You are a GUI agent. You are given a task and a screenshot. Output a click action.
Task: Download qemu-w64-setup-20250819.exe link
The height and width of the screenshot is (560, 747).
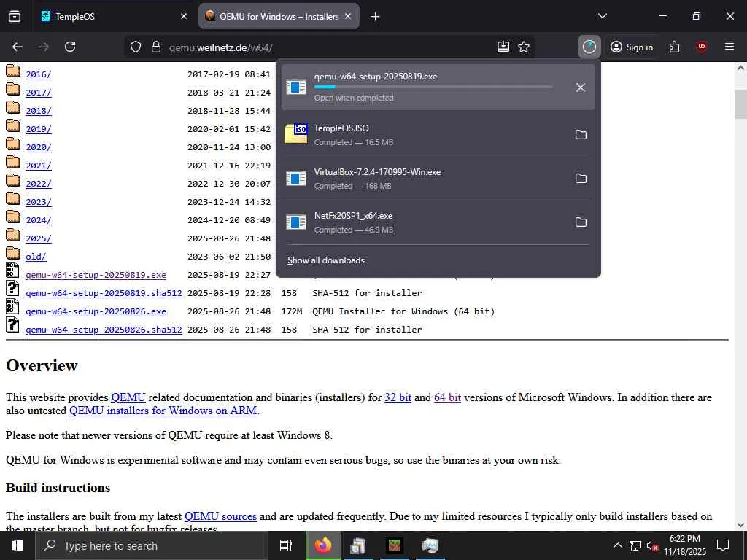pyautogui.click(x=96, y=275)
